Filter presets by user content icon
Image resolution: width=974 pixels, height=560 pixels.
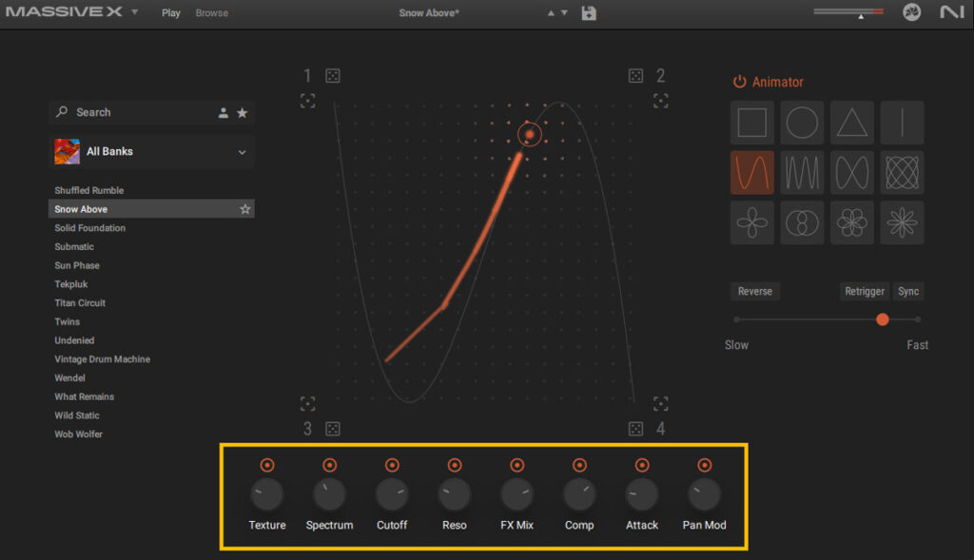tap(223, 112)
